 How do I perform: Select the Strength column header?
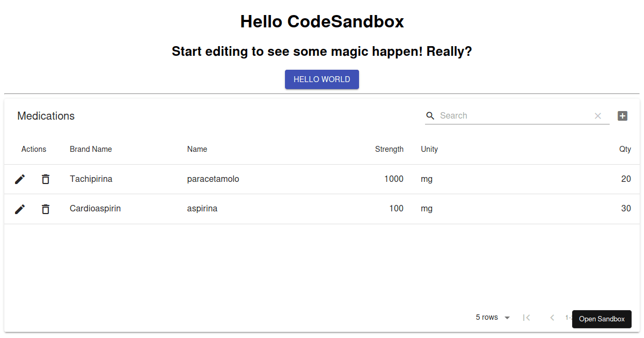coord(389,149)
